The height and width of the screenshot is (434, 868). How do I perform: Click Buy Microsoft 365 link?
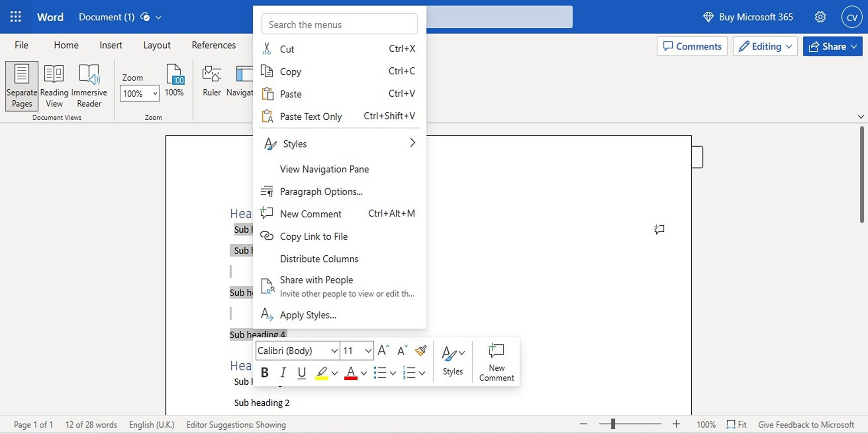(748, 17)
